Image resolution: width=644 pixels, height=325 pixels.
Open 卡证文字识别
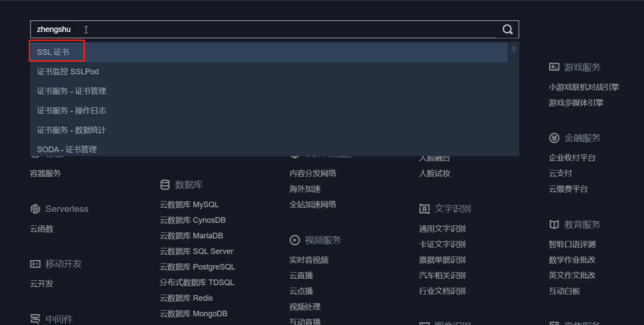[442, 245]
